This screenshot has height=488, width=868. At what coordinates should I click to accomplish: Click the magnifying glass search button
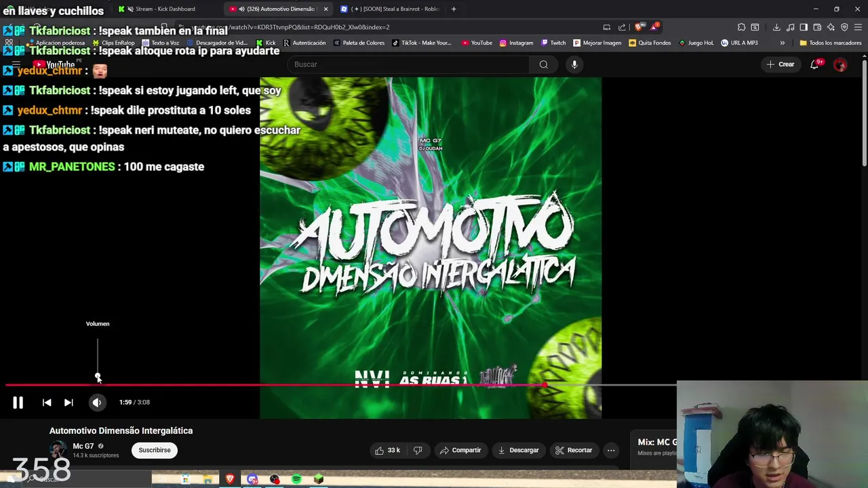(544, 64)
